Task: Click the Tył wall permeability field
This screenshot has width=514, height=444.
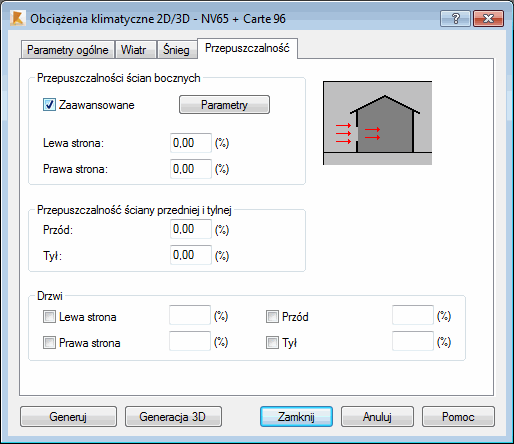Action: 191,255
